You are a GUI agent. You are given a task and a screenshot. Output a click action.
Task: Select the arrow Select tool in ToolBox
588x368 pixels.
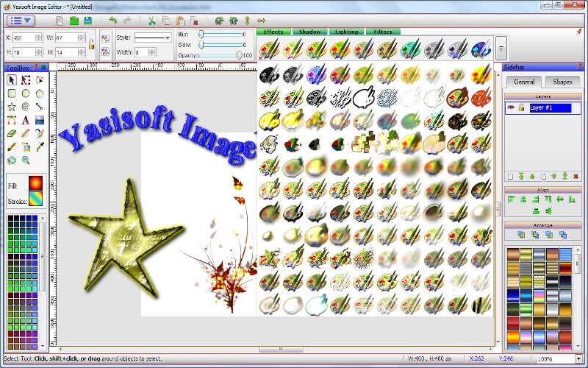pos(12,80)
